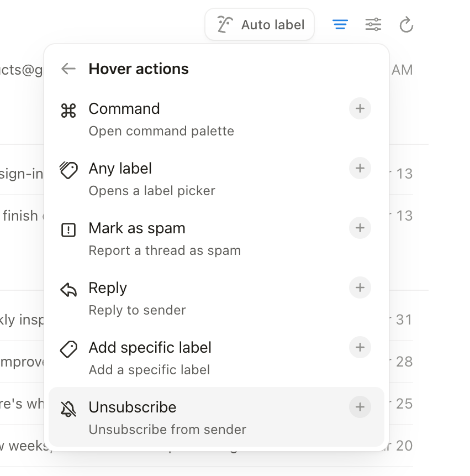
Task: Add the Command action with its plus button
Action: pos(360,108)
